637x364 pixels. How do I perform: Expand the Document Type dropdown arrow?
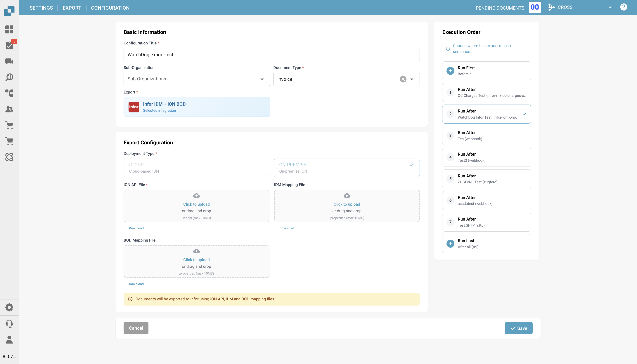tap(412, 79)
